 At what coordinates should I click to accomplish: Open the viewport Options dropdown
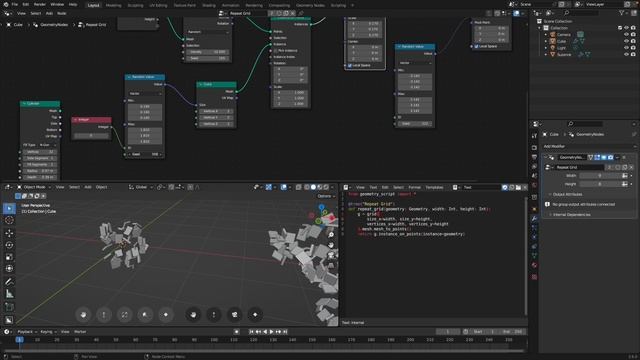click(x=325, y=196)
